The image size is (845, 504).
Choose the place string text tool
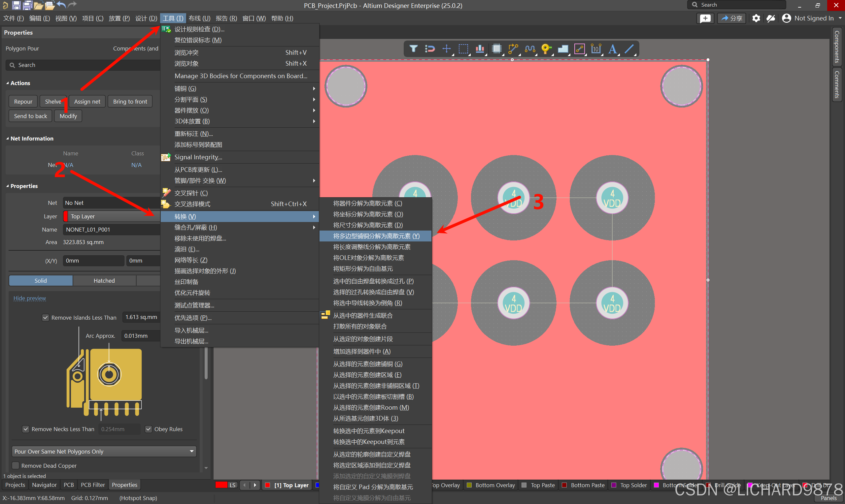612,48
